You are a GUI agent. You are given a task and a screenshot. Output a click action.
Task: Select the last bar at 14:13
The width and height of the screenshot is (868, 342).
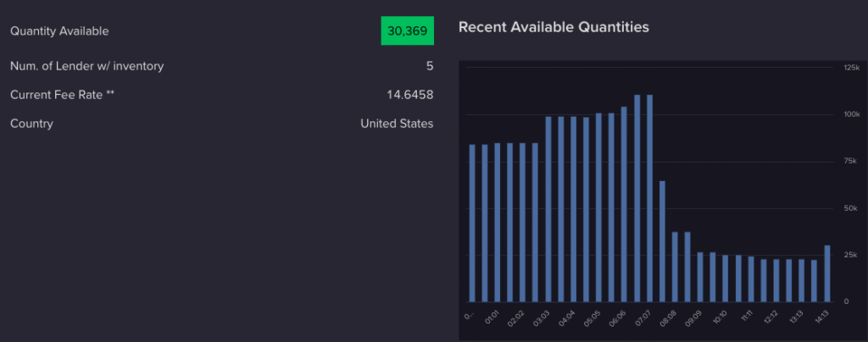(826, 273)
